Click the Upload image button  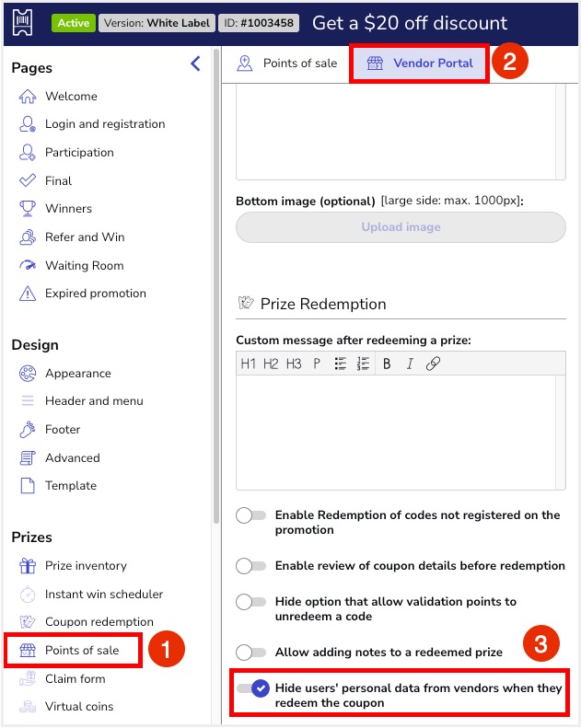[x=401, y=227]
